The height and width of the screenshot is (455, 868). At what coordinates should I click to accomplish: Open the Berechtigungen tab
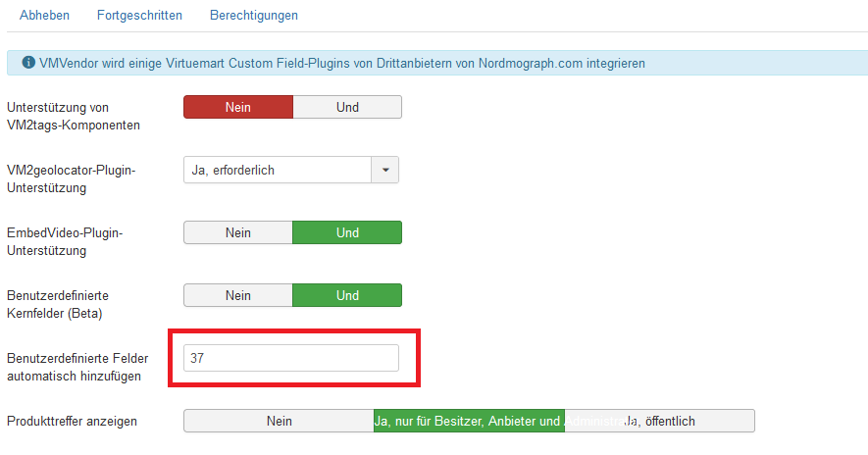254,16
